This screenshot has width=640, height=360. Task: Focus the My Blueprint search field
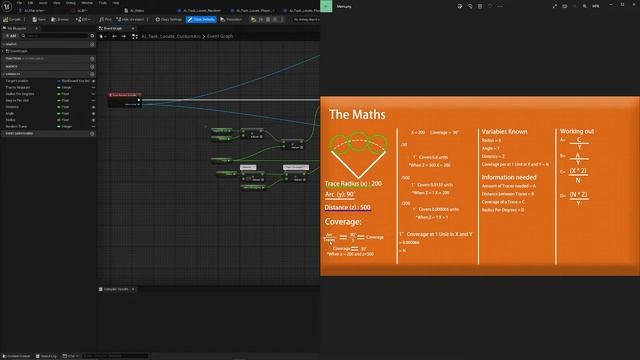(56, 36)
